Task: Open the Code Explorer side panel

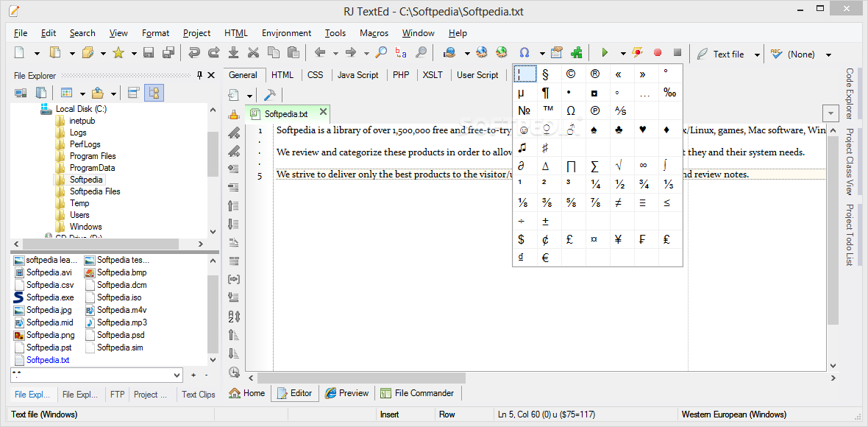Action: 849,93
